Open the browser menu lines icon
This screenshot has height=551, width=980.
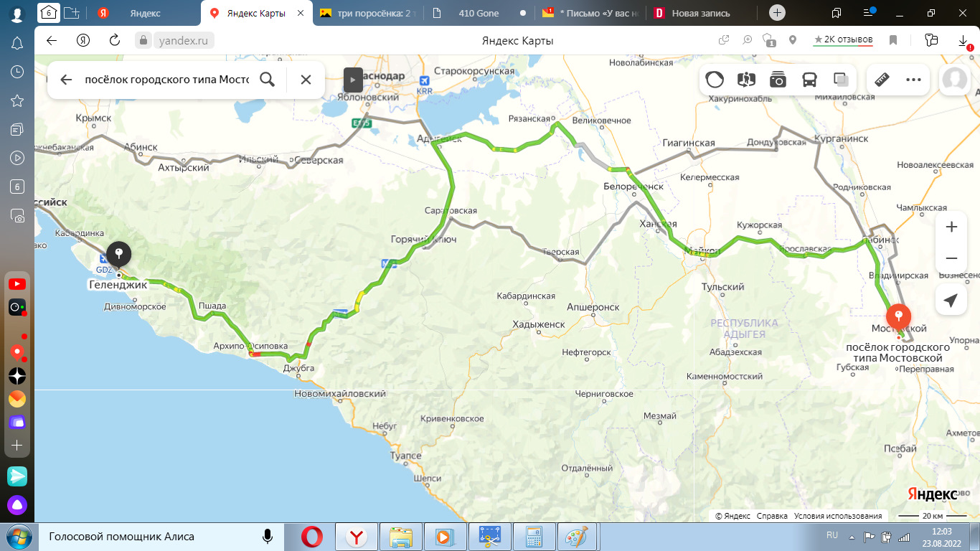coord(870,13)
